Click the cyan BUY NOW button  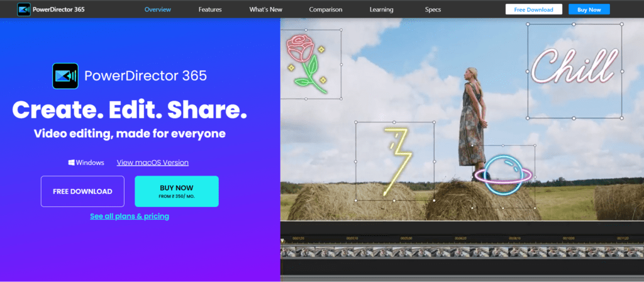177,191
